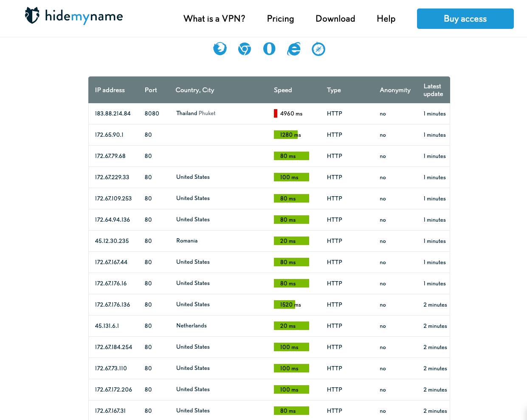Open the Help section

(386, 19)
